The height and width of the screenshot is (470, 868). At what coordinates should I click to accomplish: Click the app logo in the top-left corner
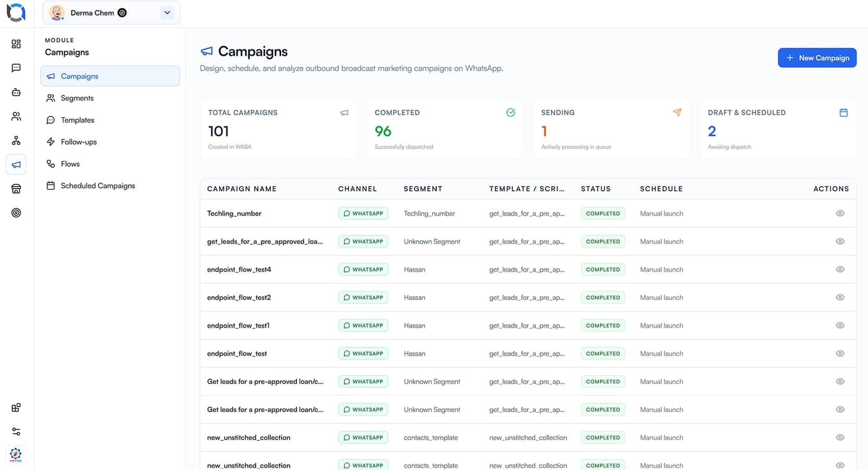(x=16, y=13)
